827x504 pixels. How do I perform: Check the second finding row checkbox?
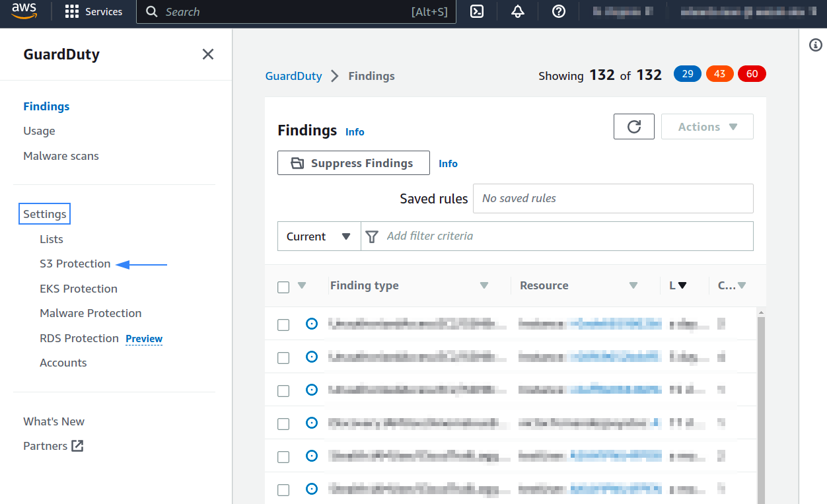283,357
